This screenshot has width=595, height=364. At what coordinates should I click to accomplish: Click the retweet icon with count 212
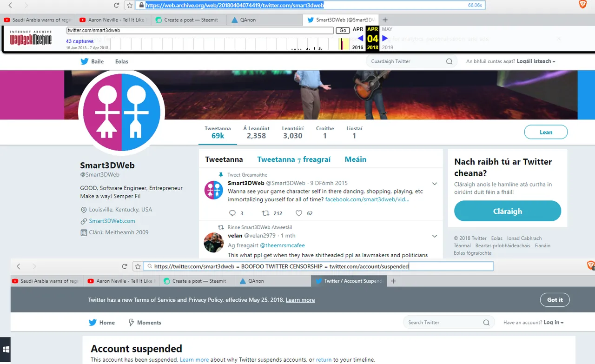(x=265, y=213)
